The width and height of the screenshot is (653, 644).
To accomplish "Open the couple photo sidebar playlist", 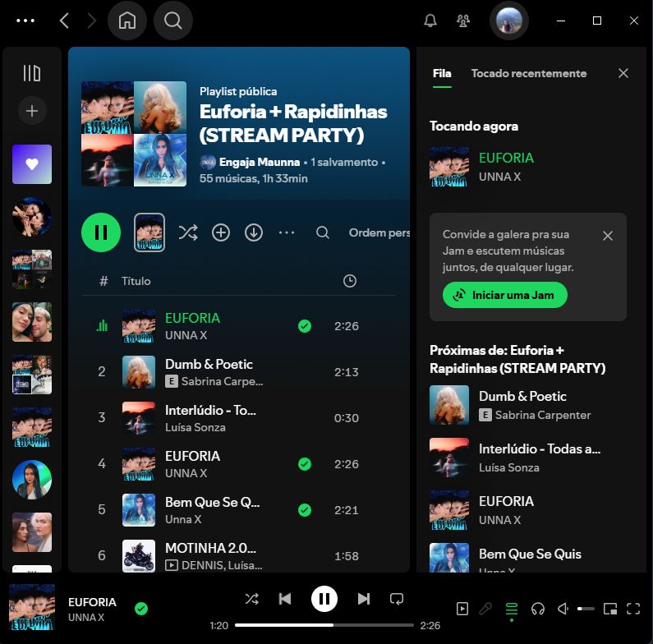I will pos(32,322).
